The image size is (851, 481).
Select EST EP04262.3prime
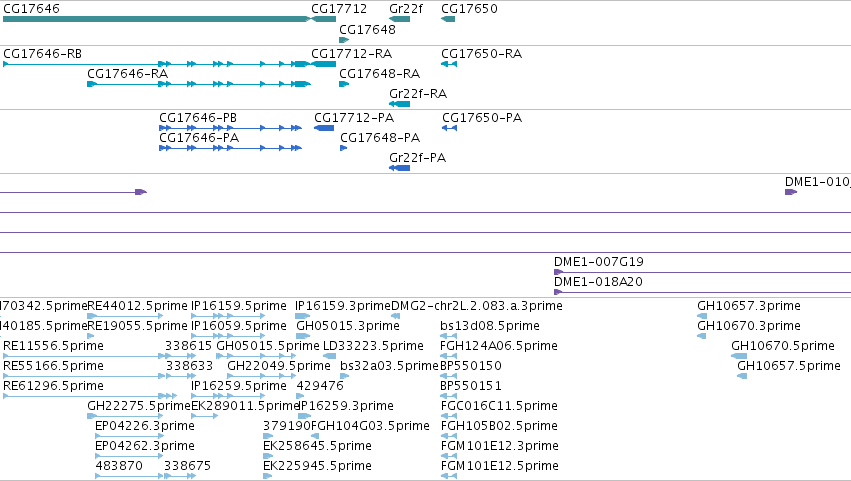[x=145, y=446]
